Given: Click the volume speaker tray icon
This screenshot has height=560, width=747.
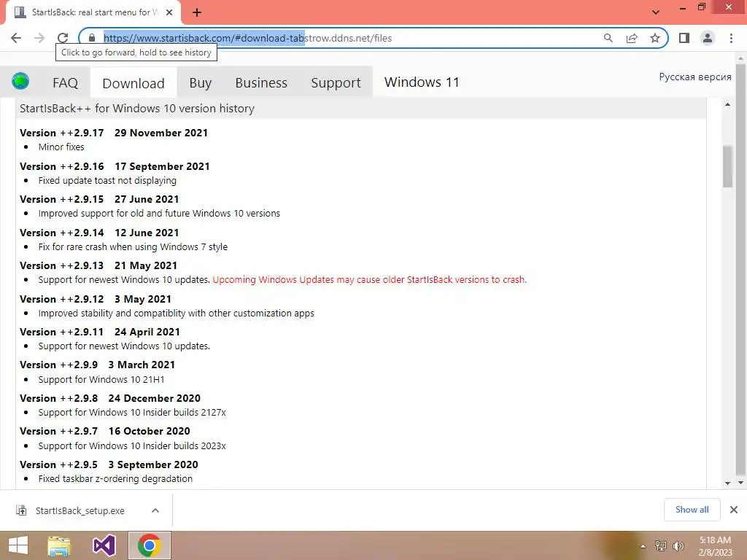Looking at the screenshot, I should click(x=678, y=545).
